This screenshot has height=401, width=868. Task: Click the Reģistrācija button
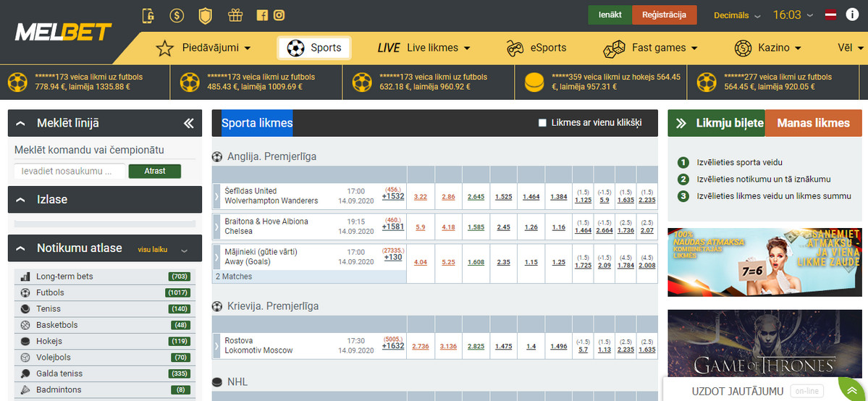(x=664, y=15)
